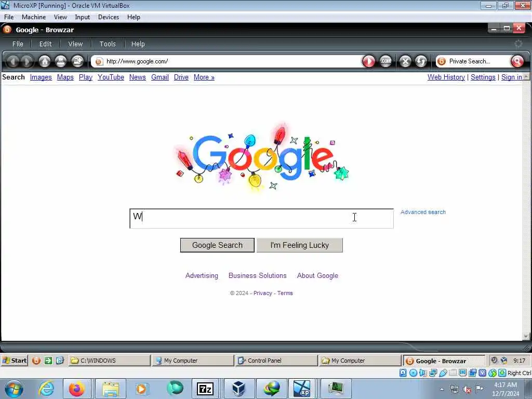
Task: Open Firefox from the host taskbar
Action: 77,389
